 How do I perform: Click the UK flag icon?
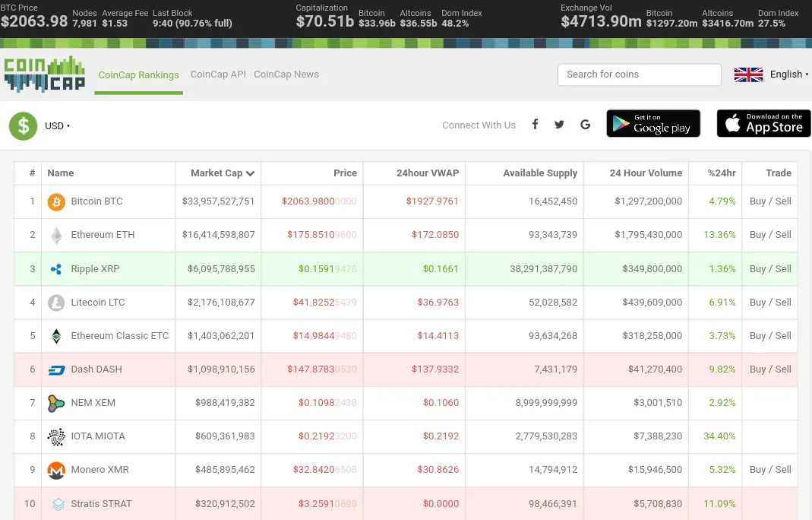pos(748,75)
